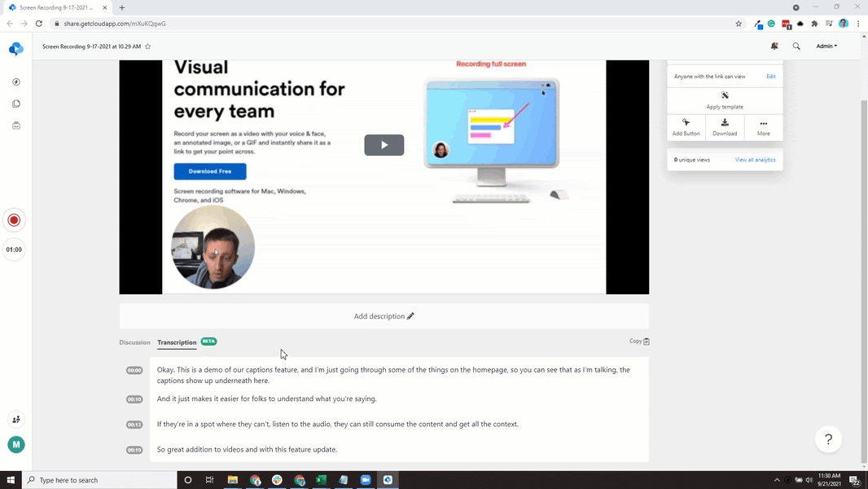Click Edit next to link sharing

770,77
